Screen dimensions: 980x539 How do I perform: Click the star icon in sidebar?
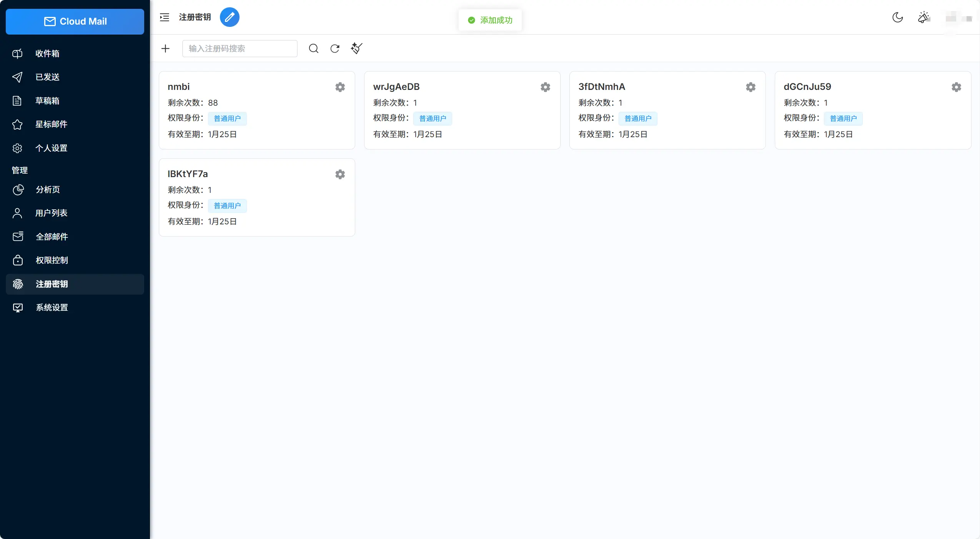click(18, 124)
